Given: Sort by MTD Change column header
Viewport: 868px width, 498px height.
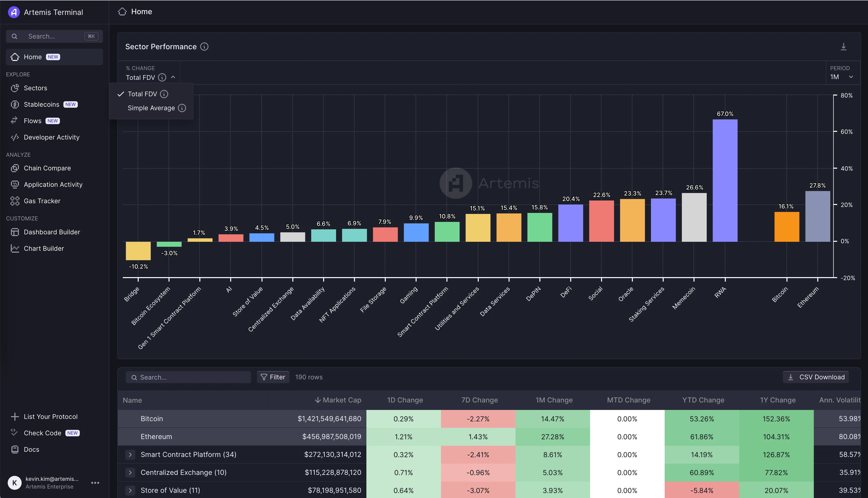Looking at the screenshot, I should [628, 400].
